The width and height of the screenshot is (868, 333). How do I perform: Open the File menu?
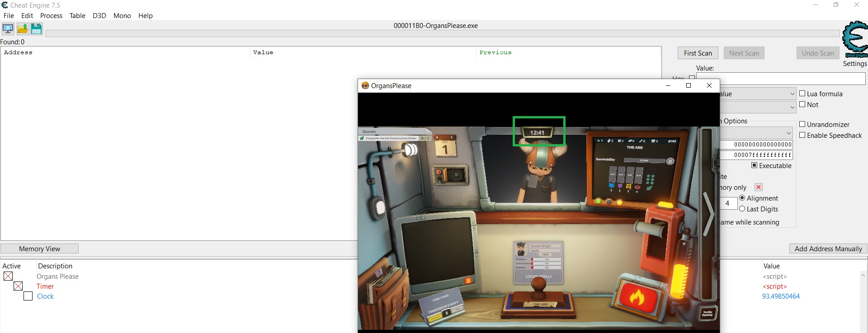[x=9, y=15]
